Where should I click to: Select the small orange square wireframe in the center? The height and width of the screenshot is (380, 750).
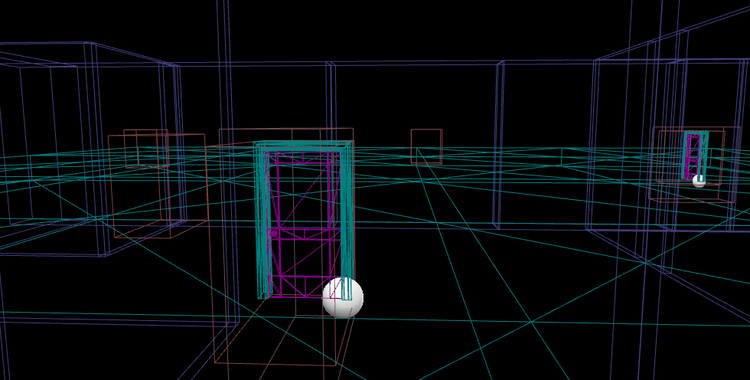pyautogui.click(x=426, y=146)
